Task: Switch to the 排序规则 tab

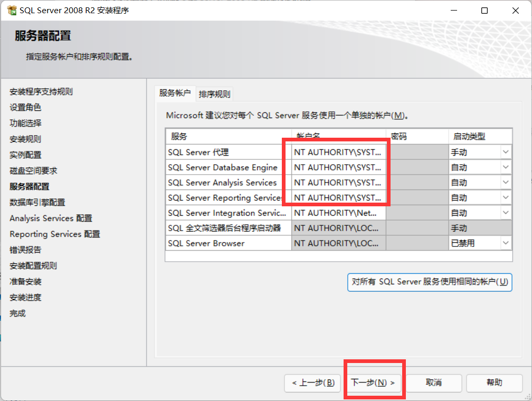Action: [214, 94]
